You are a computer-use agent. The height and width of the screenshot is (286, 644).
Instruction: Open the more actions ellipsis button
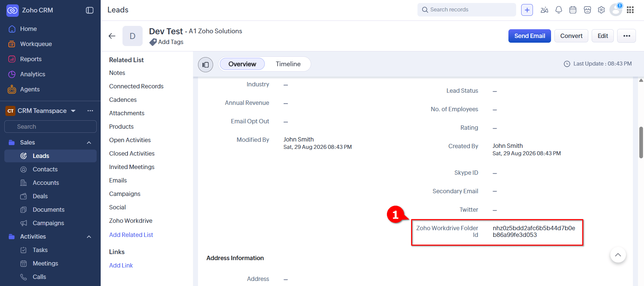(x=627, y=36)
